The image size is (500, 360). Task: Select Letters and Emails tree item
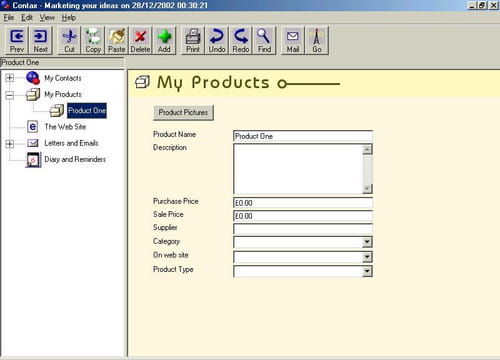coord(71,143)
